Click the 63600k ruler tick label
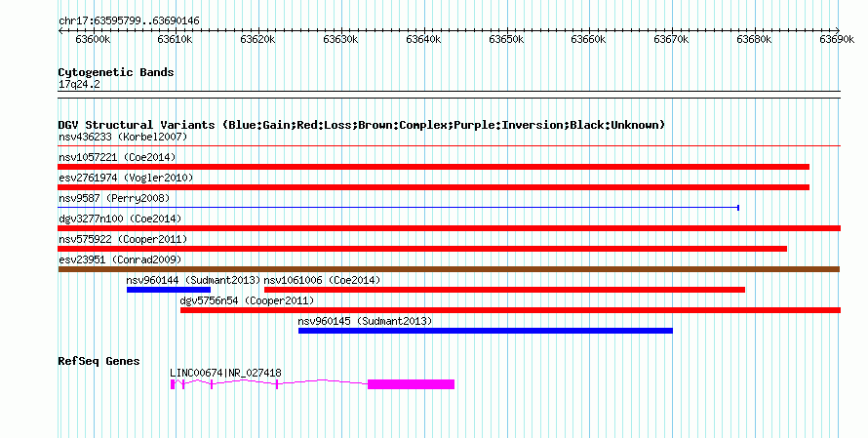 (93, 39)
